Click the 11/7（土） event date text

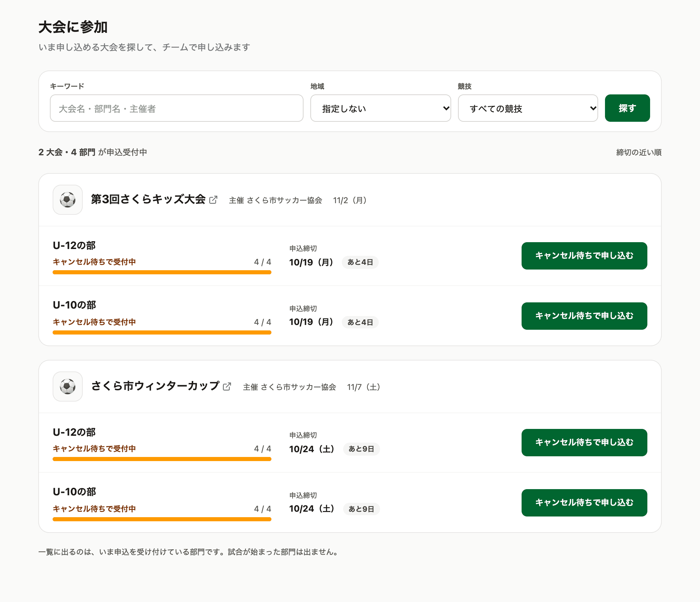(364, 387)
